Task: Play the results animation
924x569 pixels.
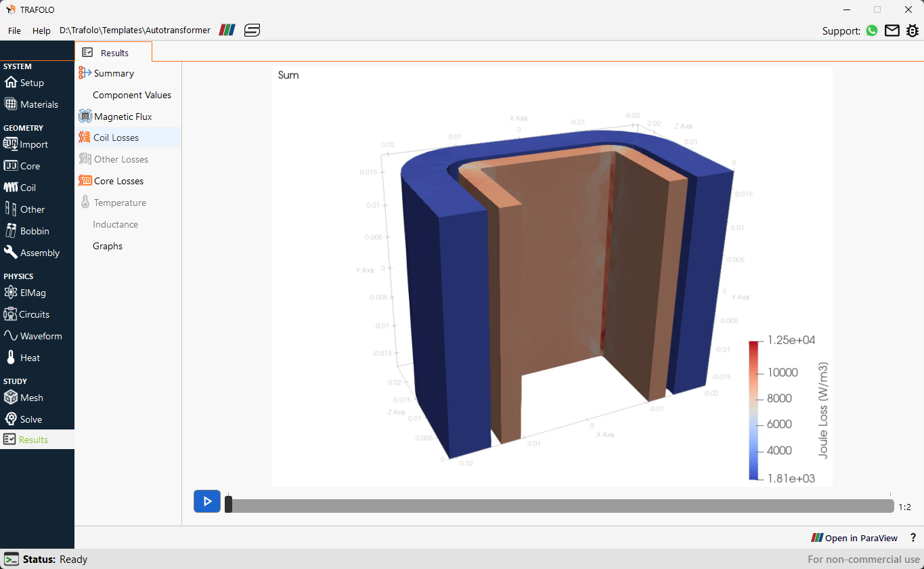Action: [x=207, y=501]
